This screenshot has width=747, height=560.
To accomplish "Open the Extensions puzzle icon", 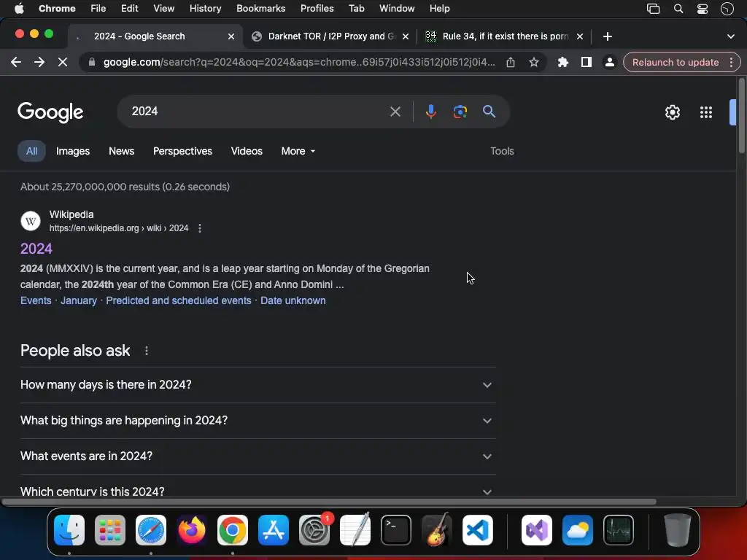I will [563, 63].
